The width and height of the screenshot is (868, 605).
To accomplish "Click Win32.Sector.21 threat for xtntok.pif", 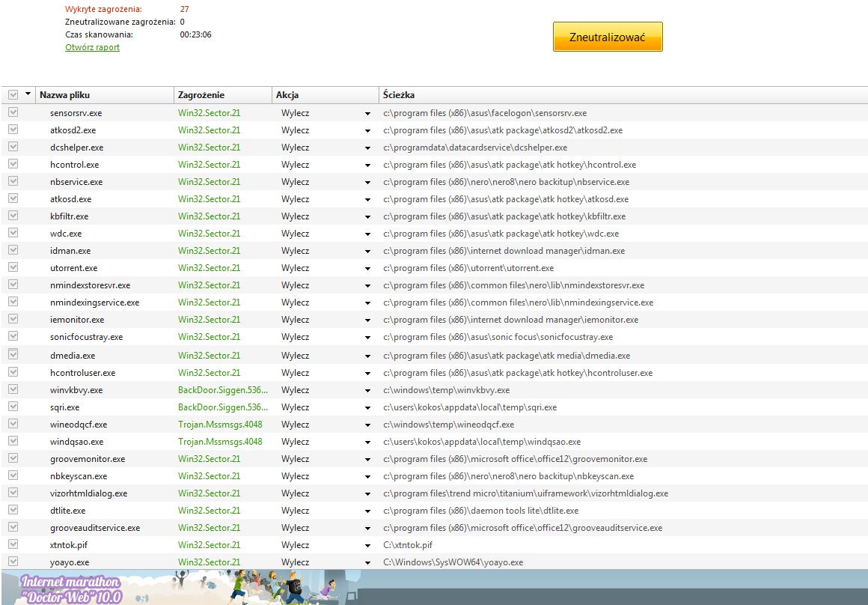I will point(210,544).
